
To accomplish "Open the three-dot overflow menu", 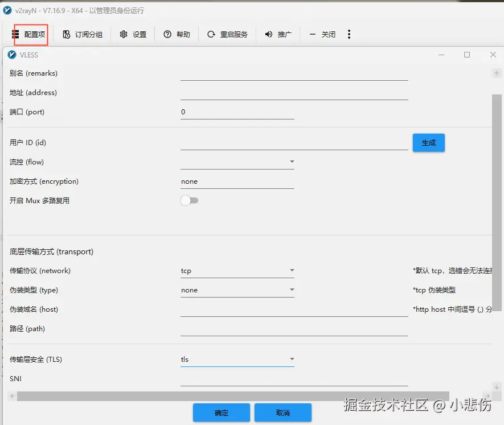I will 349,34.
